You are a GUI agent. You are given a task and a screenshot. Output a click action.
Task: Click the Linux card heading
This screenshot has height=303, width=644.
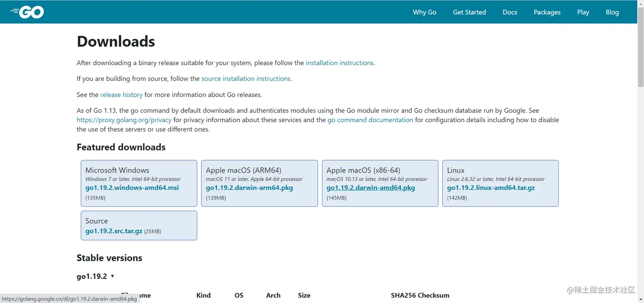tap(456, 170)
